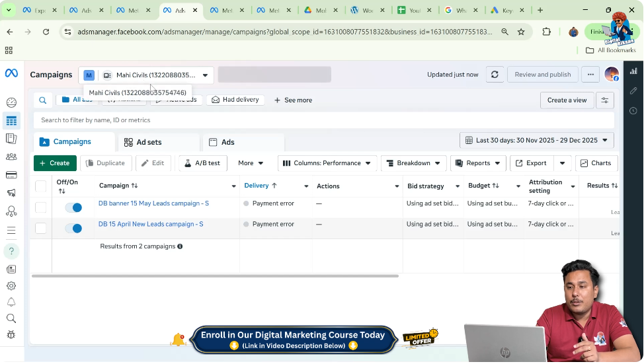Open Advertising settings megaphone icon in sidebar
Image resolution: width=644 pixels, height=364 pixels.
click(x=11, y=193)
